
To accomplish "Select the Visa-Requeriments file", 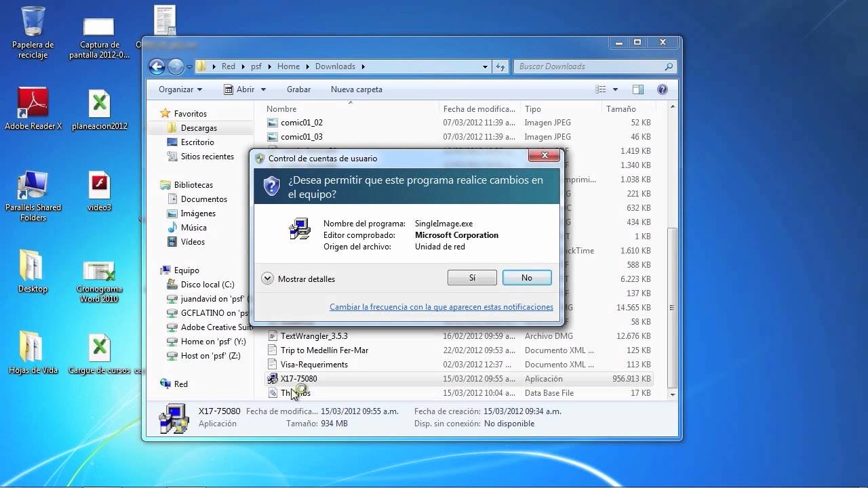I will pyautogui.click(x=314, y=365).
